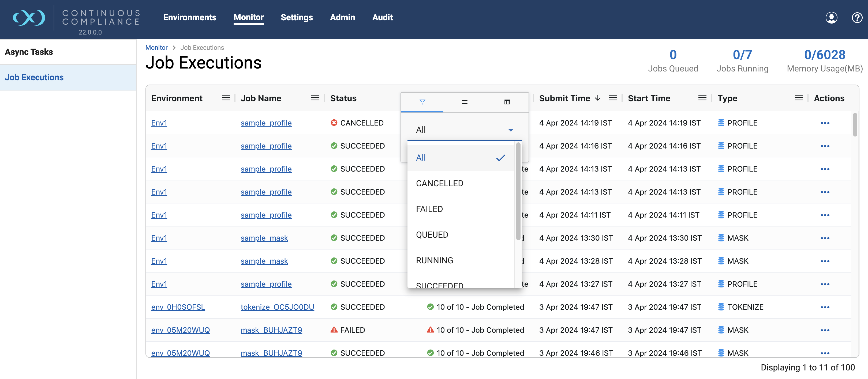
Task: Choose FAILED in status filter list
Action: [x=461, y=209]
